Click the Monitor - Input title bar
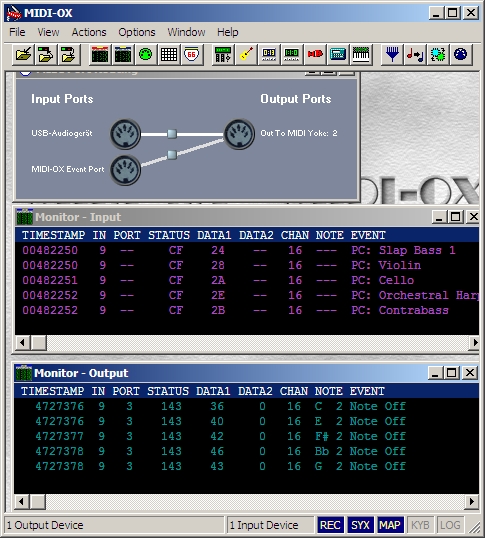The height and width of the screenshot is (538, 485). tap(247, 217)
